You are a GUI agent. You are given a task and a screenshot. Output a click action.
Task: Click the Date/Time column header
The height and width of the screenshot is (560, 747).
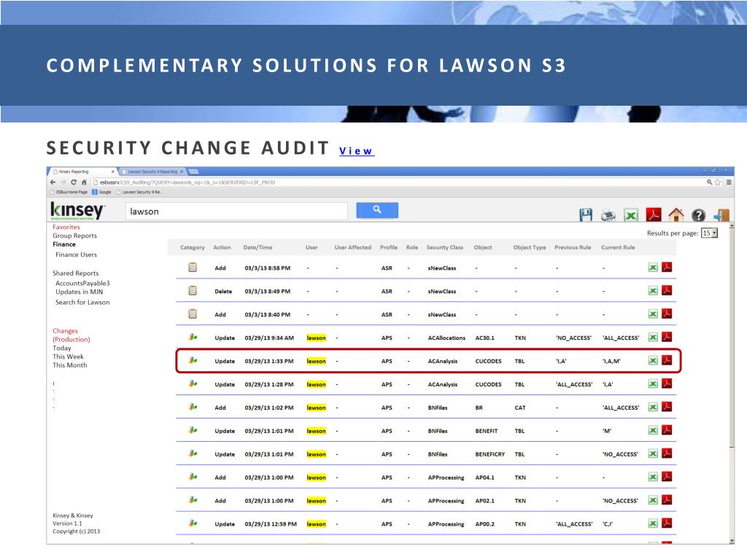[258, 248]
